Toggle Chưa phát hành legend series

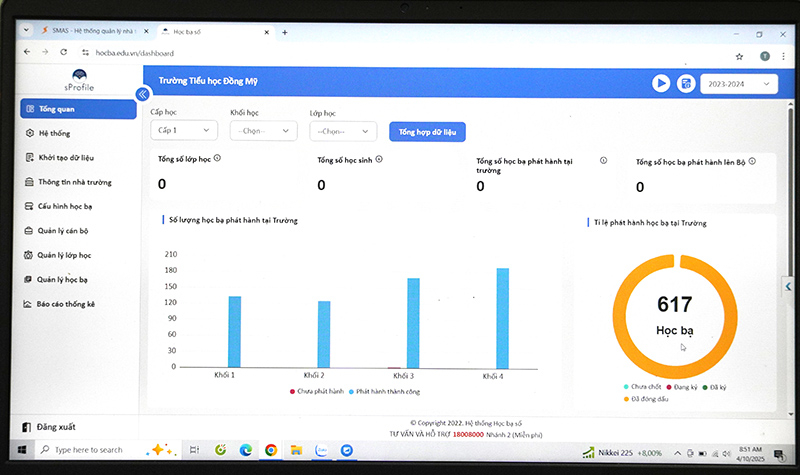pos(317,391)
